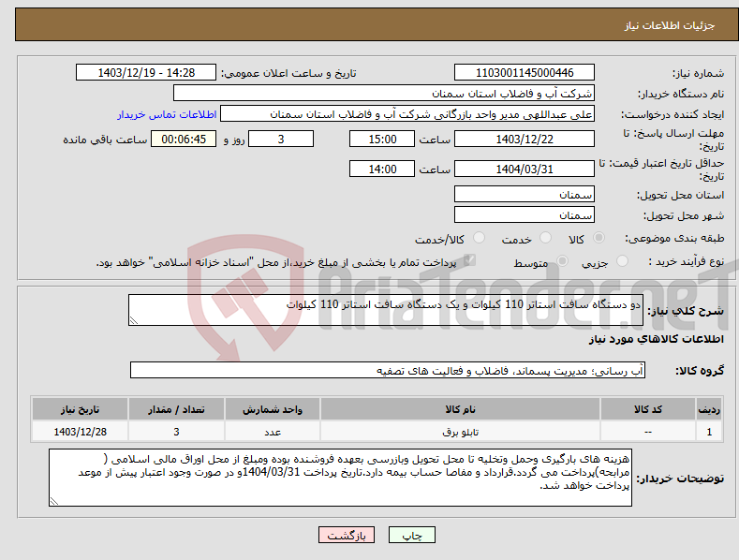This screenshot has height=560, width=739.
Task: Click the response deadline time 15:00
Action: (382, 139)
